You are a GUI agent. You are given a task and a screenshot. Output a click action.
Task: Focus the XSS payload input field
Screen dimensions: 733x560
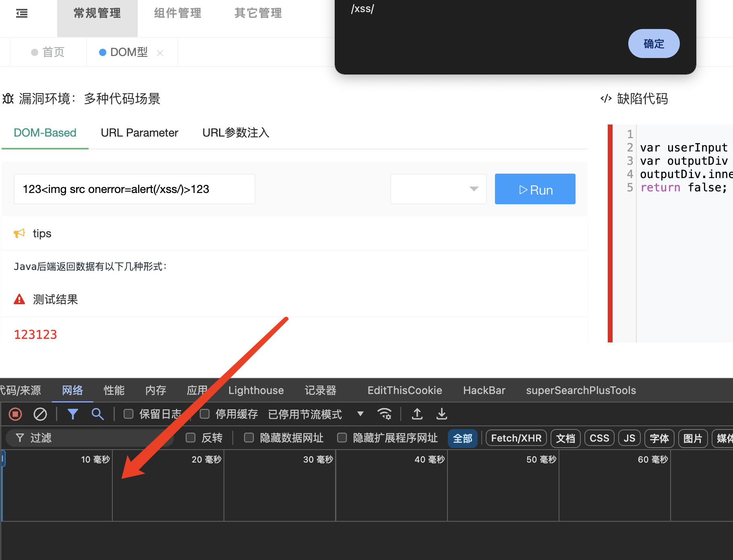135,189
